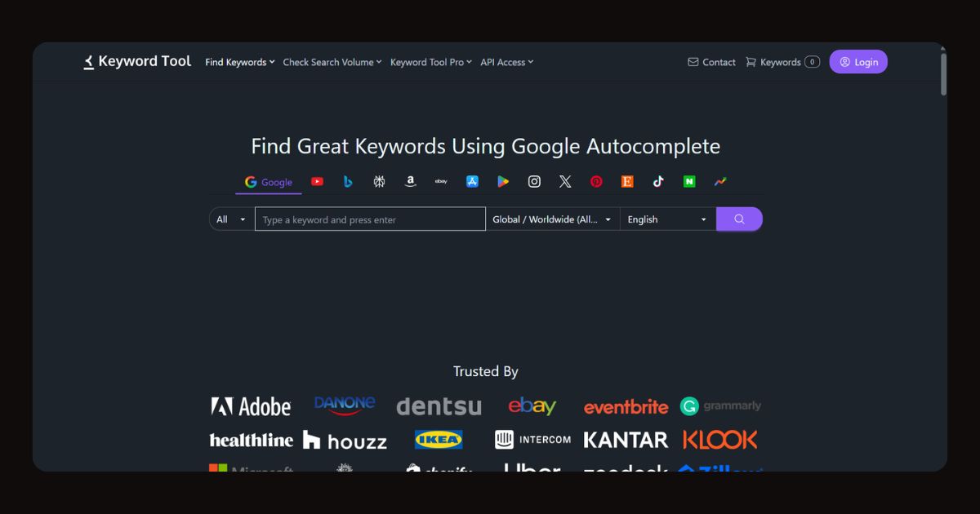
Task: Select the Google tab
Action: click(269, 182)
